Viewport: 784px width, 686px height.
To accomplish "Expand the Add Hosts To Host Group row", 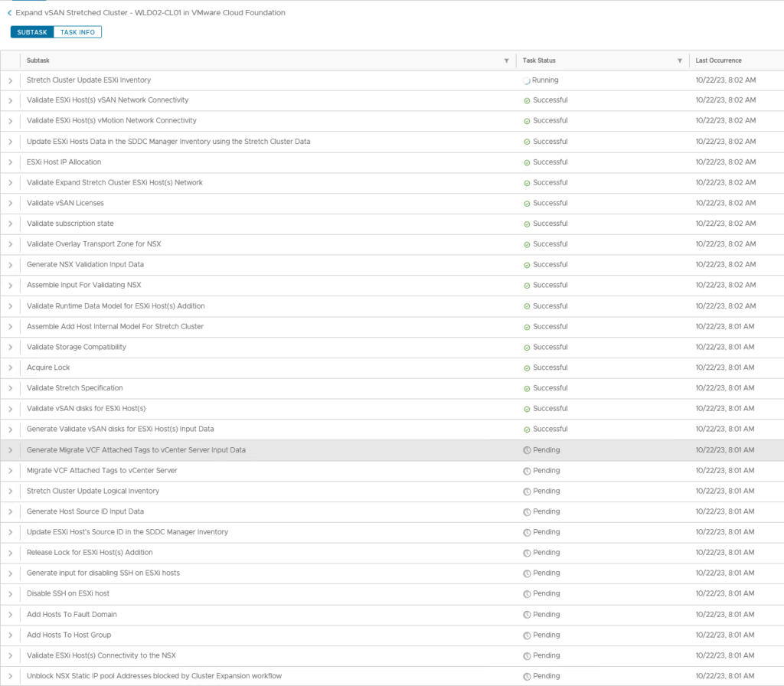I will point(11,635).
